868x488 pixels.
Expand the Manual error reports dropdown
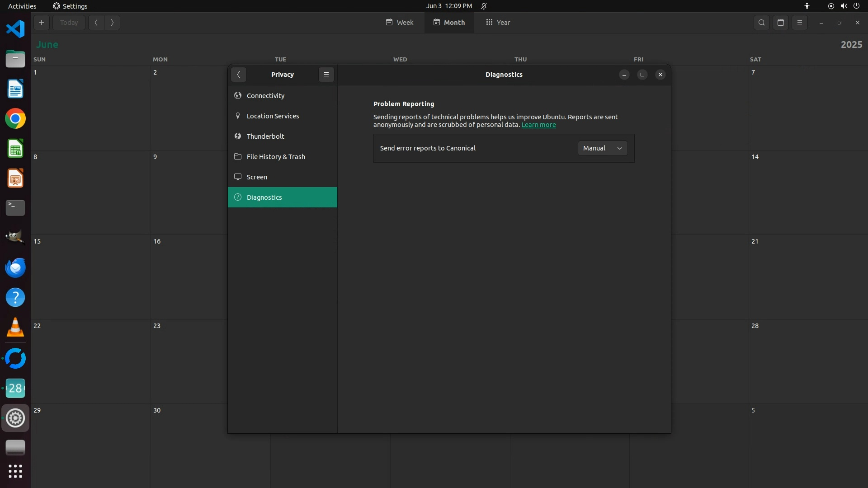(x=602, y=148)
